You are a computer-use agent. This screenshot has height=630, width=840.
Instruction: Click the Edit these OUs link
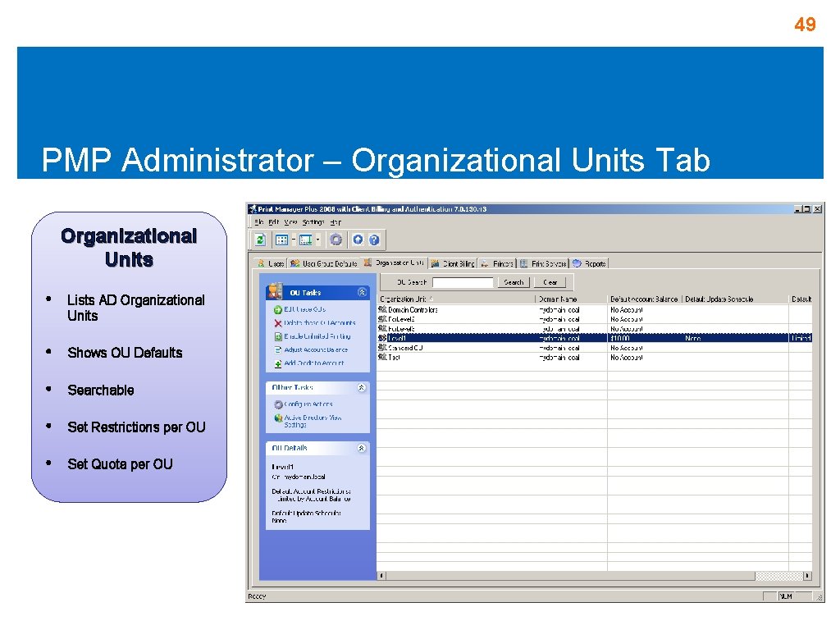pos(304,309)
